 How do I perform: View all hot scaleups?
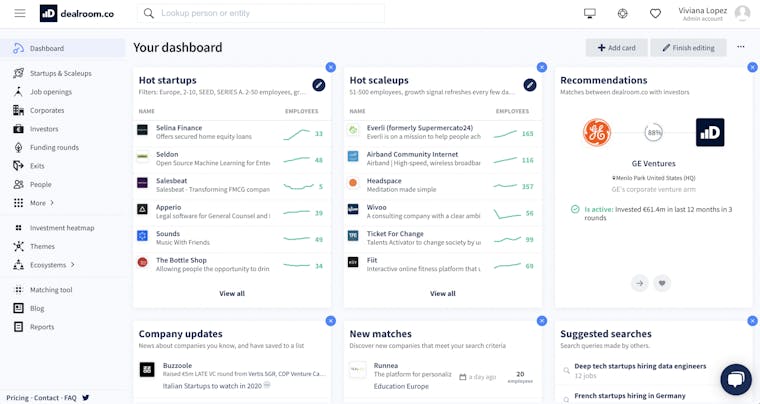click(443, 294)
